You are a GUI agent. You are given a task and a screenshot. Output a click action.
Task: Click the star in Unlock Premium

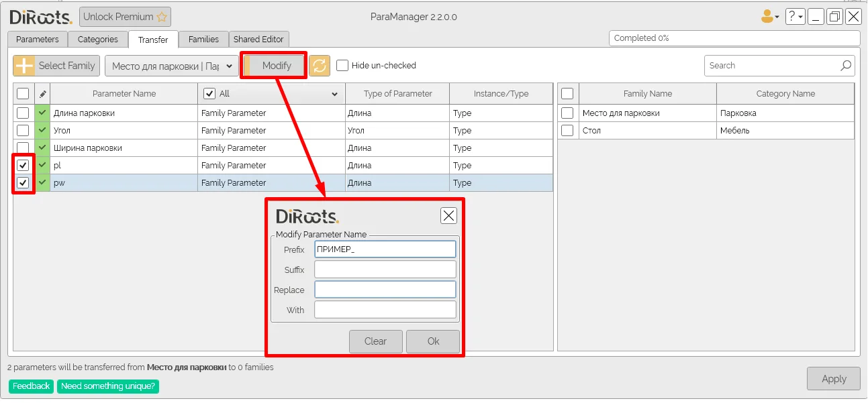(x=162, y=17)
